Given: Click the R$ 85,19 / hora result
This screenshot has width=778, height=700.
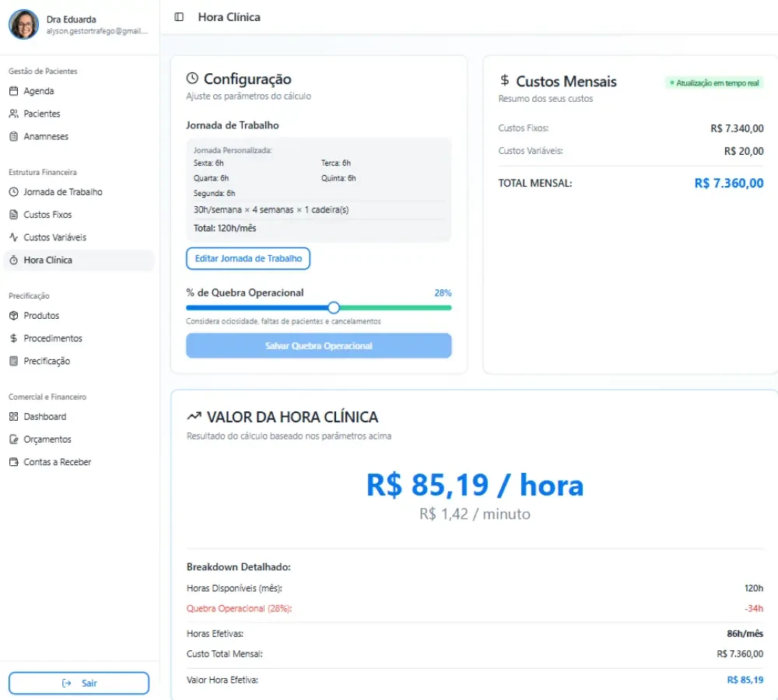Looking at the screenshot, I should pos(475,485).
